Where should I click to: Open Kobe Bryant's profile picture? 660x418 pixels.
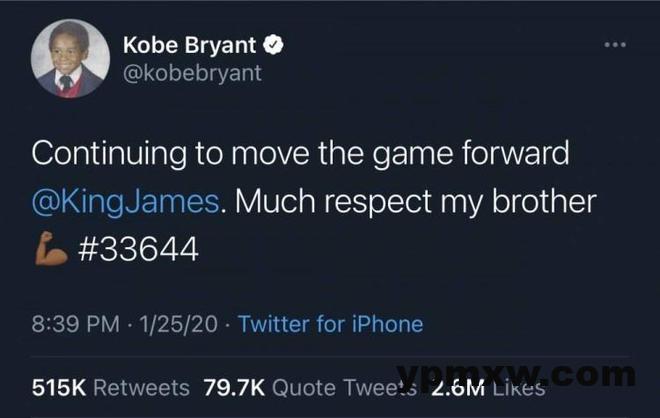coord(70,59)
